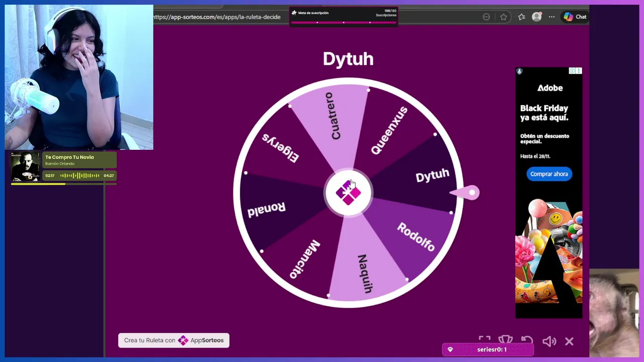Click Comprar ahora in Adobe ad

pyautogui.click(x=549, y=174)
